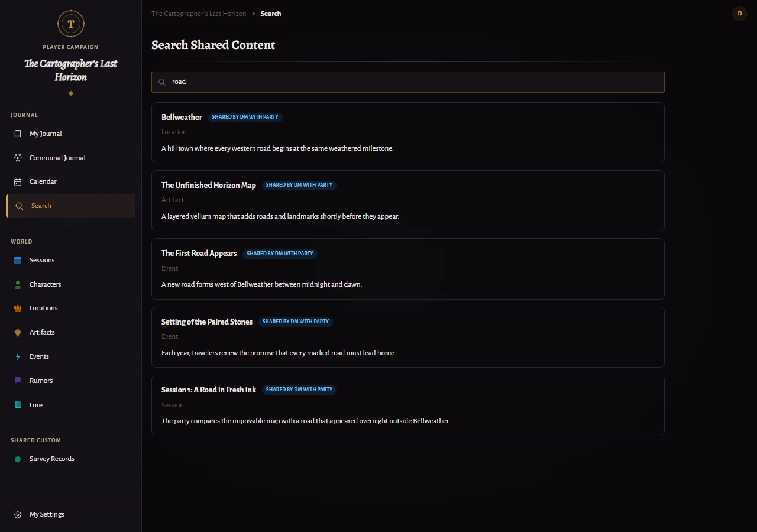Click 'Each year, travelers renew' description
The image size is (757, 532).
click(279, 353)
